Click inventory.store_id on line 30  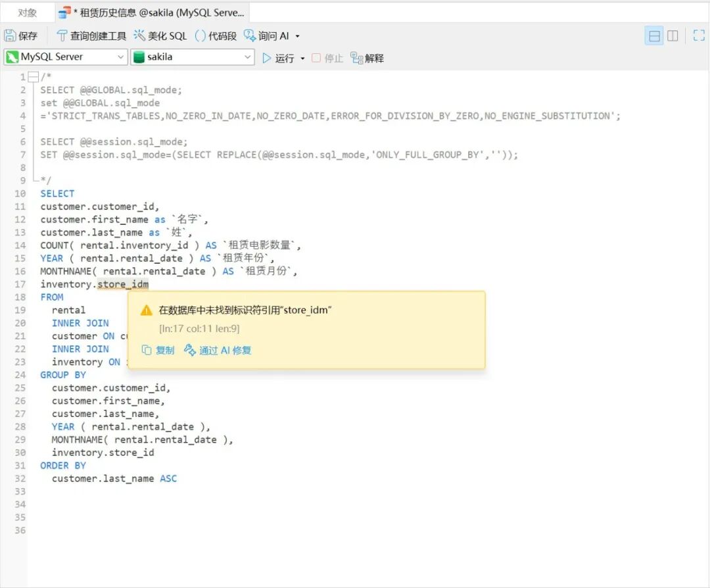pos(103,453)
